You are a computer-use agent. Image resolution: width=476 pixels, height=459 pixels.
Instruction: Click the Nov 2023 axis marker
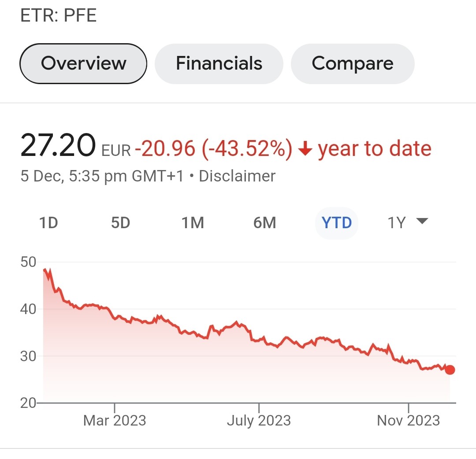point(409,420)
